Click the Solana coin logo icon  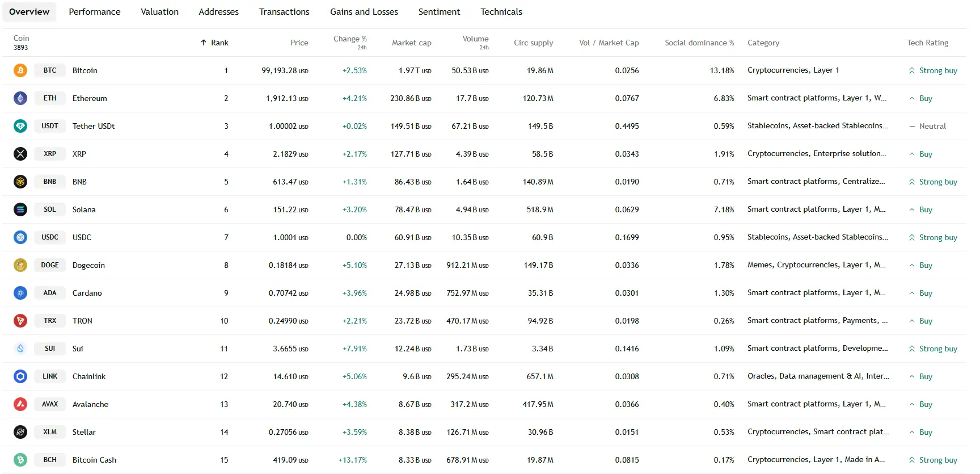tap(20, 209)
